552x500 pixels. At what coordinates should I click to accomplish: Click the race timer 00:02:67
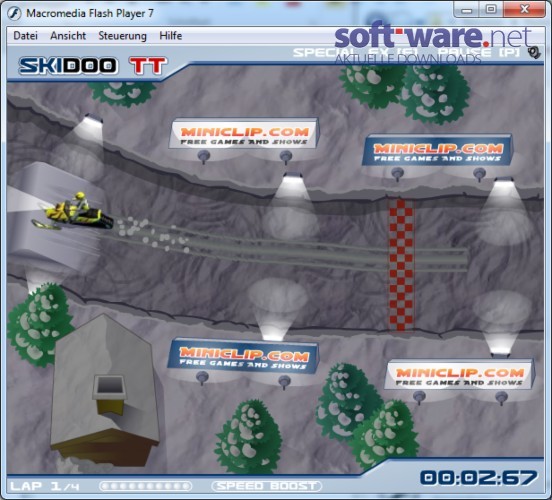tap(479, 478)
